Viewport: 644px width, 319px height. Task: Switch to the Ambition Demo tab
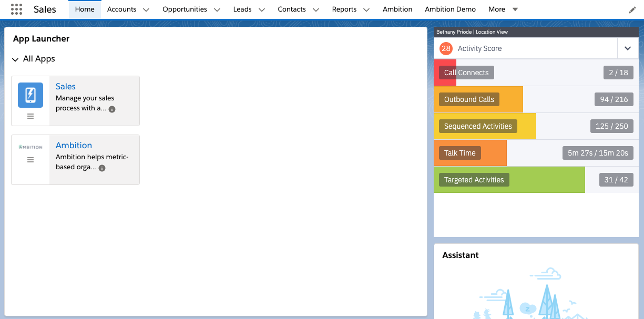pyautogui.click(x=450, y=9)
